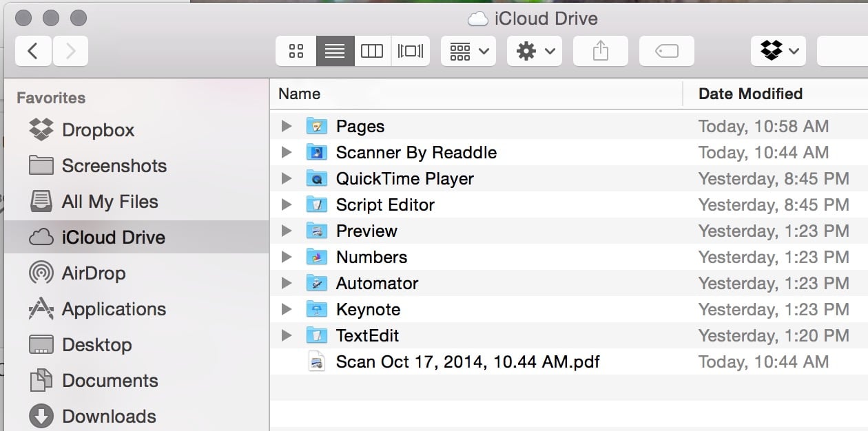Expand the Pages folder

(287, 127)
